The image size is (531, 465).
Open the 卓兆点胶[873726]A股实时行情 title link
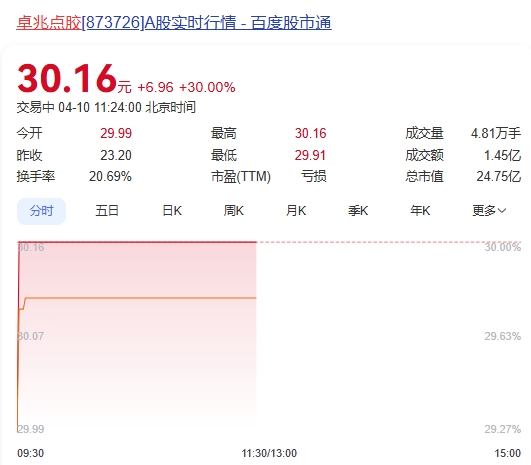point(174,23)
